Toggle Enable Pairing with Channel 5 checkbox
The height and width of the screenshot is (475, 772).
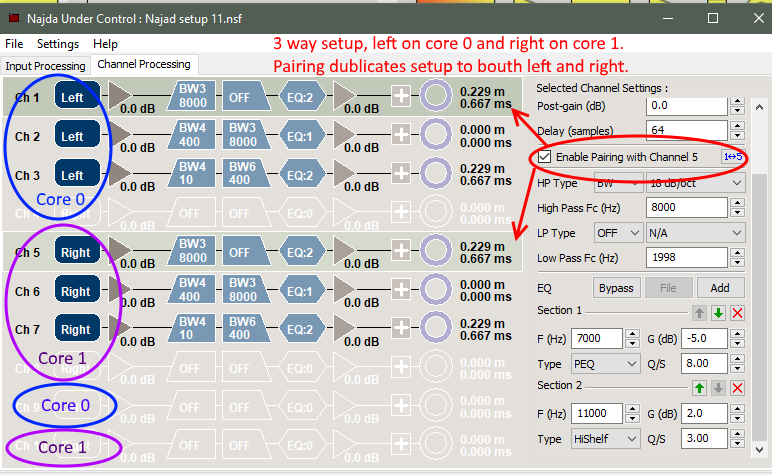[544, 157]
